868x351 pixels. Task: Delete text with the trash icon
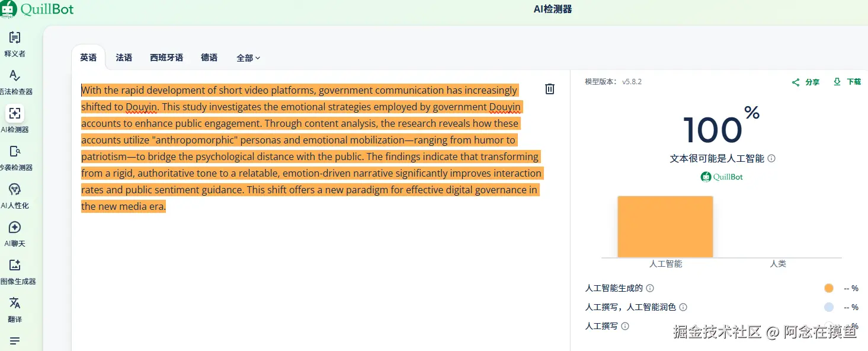550,89
